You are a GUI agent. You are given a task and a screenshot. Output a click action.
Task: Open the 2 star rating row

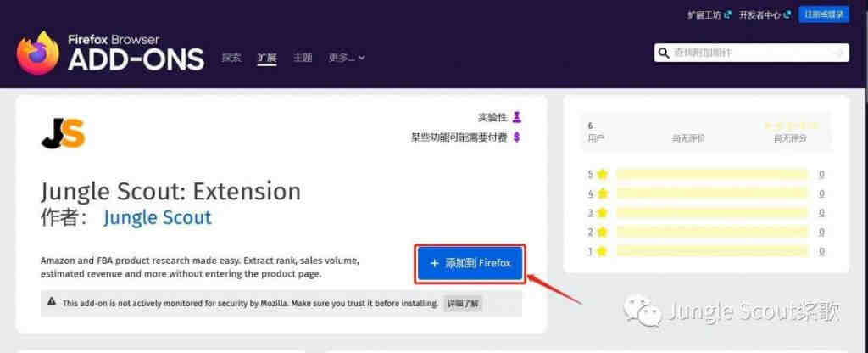pyautogui.click(x=706, y=232)
